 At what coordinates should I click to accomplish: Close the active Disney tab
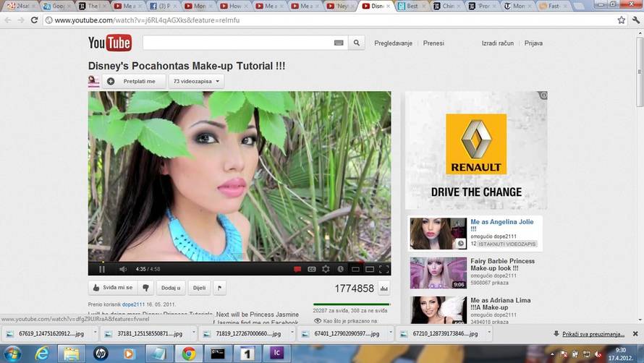point(388,7)
